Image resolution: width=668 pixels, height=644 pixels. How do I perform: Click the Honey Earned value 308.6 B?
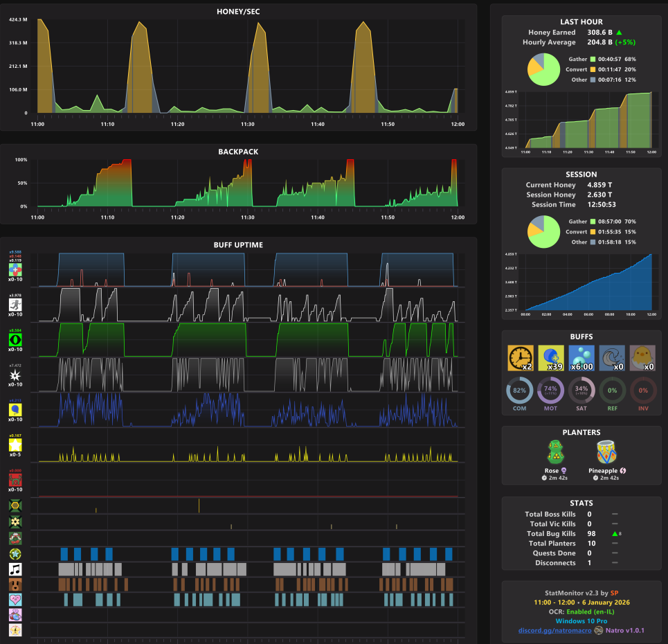(x=600, y=33)
